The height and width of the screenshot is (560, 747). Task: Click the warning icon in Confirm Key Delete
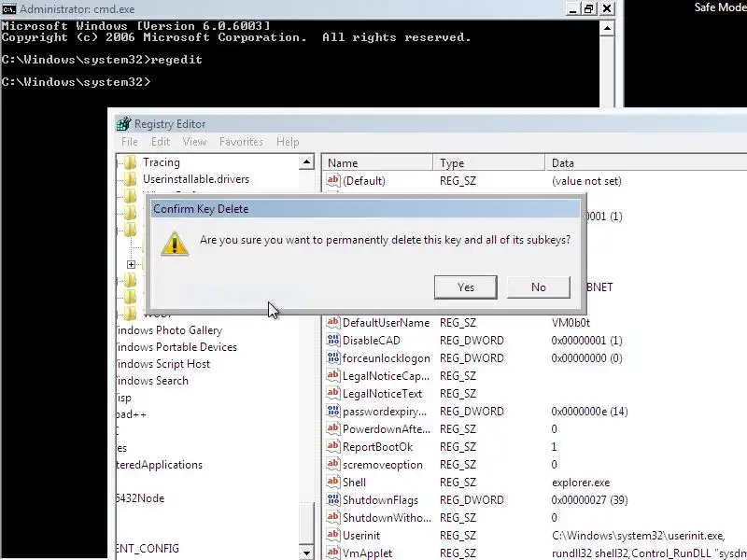pos(175,244)
